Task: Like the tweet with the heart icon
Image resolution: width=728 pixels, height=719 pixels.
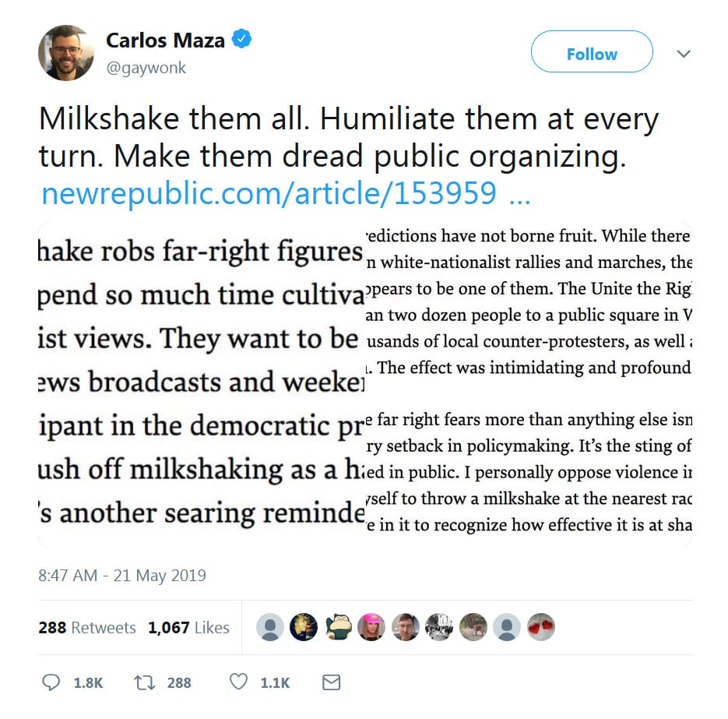Action: point(239,682)
